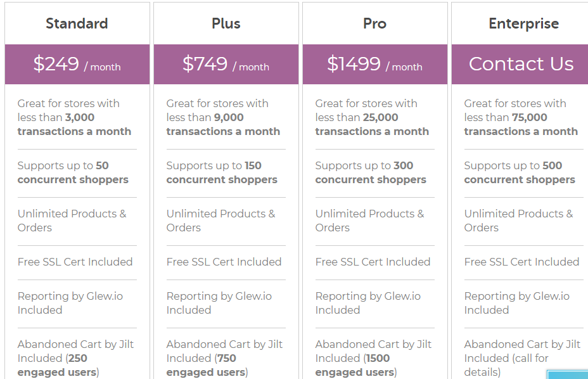Click the 9,000 transactions a month text
Screen dimensions: 588x379
(223, 124)
